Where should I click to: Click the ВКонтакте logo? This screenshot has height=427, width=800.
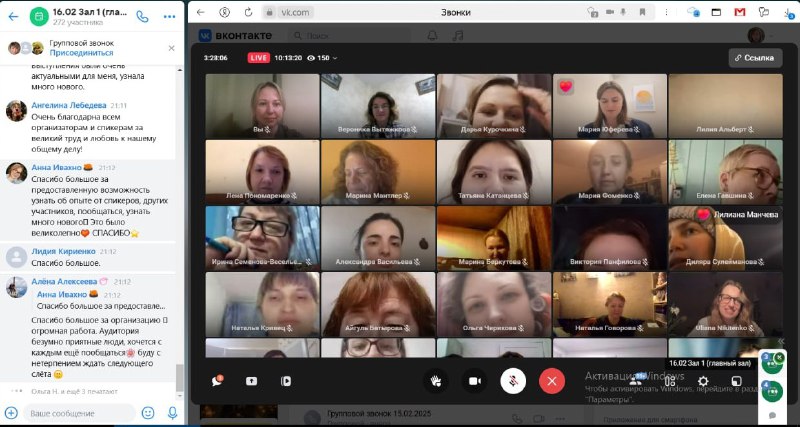pyautogui.click(x=235, y=35)
